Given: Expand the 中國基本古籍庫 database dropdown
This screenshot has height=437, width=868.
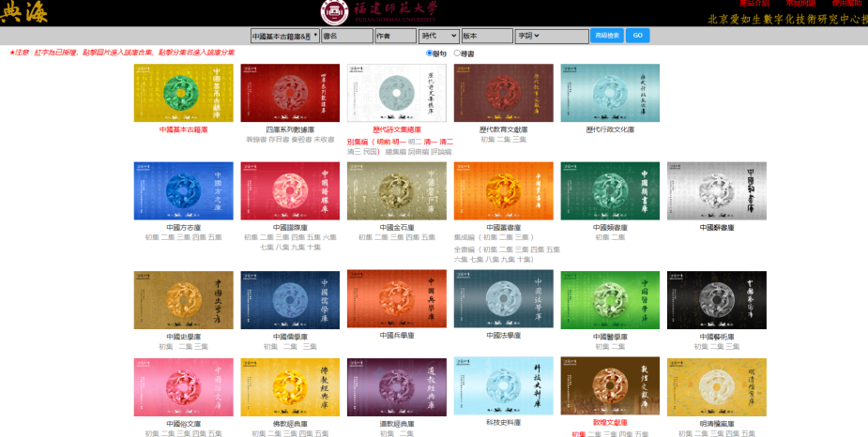Looking at the screenshot, I should point(284,36).
